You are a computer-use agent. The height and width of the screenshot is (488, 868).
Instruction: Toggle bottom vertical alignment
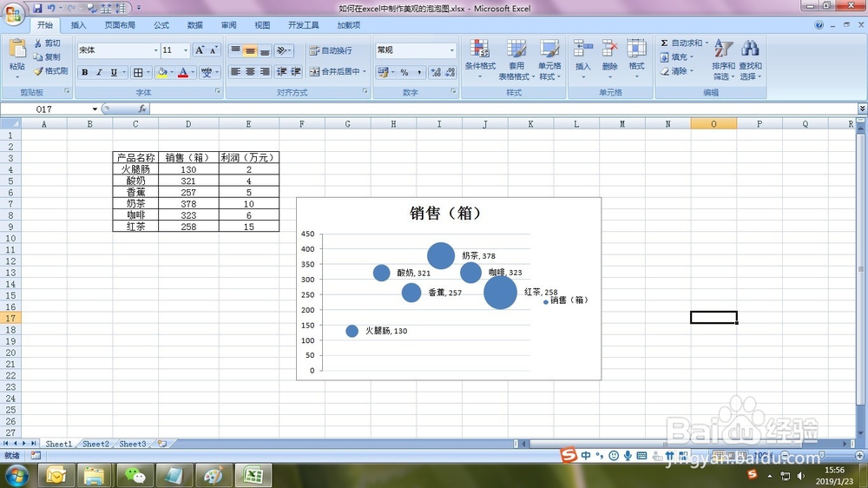[x=265, y=50]
